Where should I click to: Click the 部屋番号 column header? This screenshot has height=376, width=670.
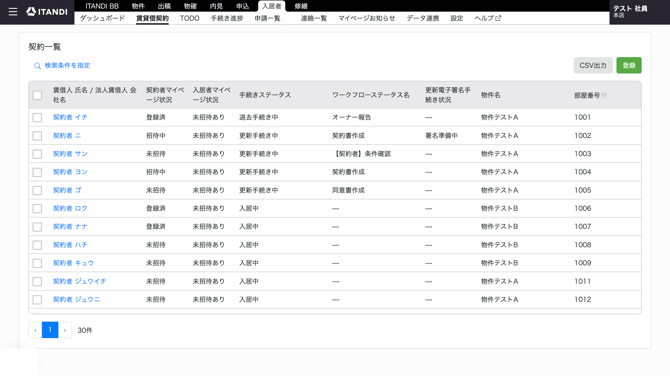[x=587, y=95]
